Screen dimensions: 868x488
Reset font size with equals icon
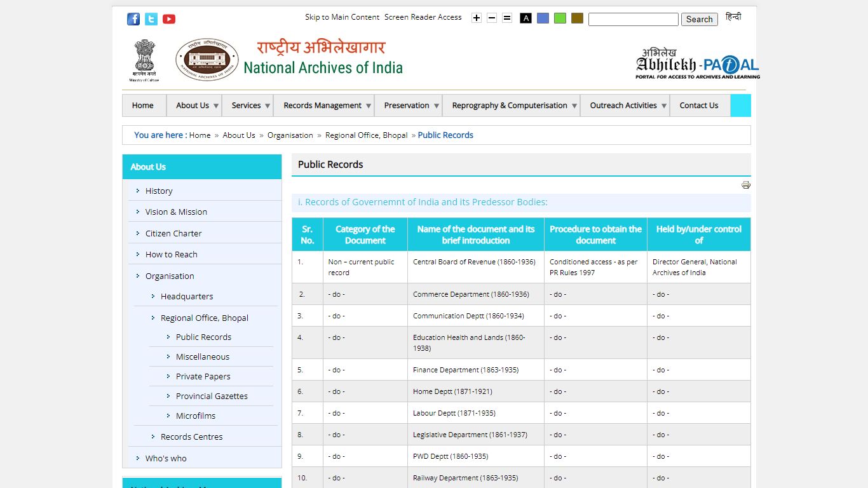click(507, 18)
